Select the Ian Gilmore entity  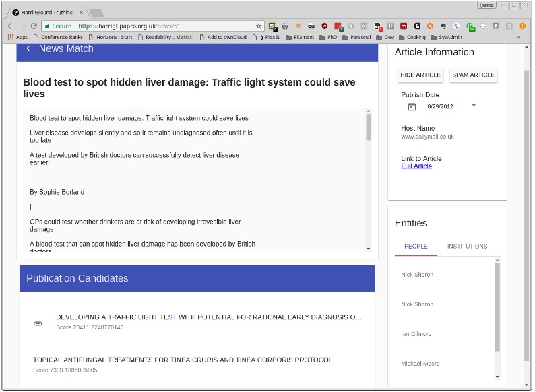click(416, 334)
